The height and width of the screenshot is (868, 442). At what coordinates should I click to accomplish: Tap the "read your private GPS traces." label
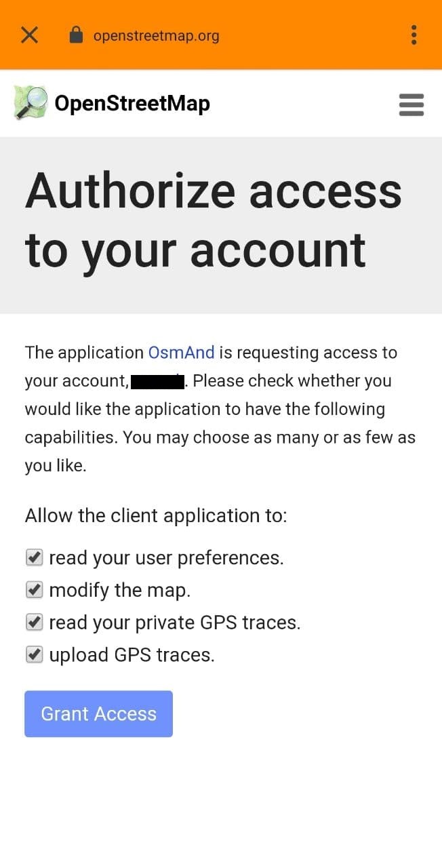coord(174,623)
